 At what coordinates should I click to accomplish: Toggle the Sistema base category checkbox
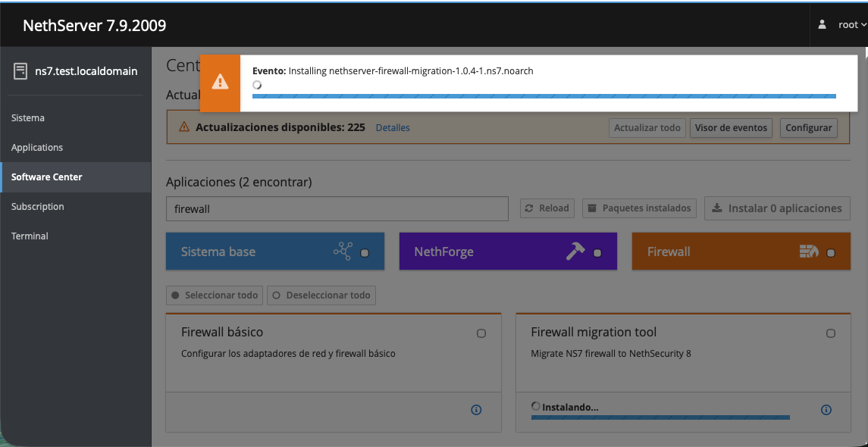(365, 253)
